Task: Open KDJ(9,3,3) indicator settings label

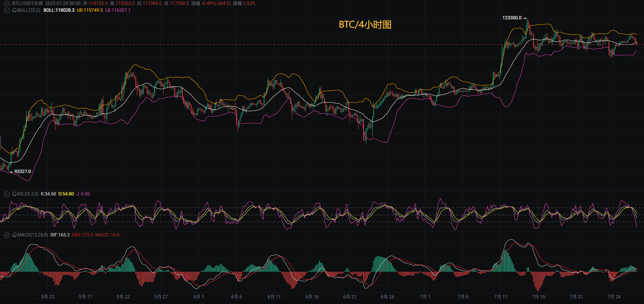Action: pyautogui.click(x=28, y=194)
